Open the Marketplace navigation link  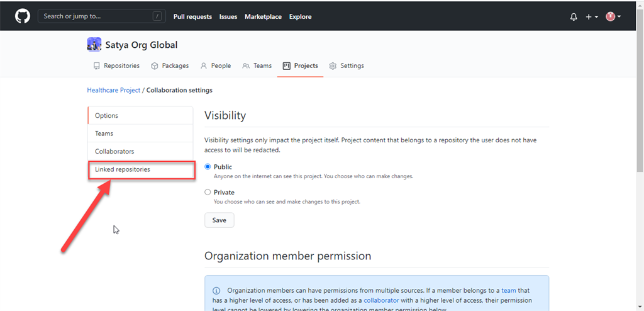point(263,17)
